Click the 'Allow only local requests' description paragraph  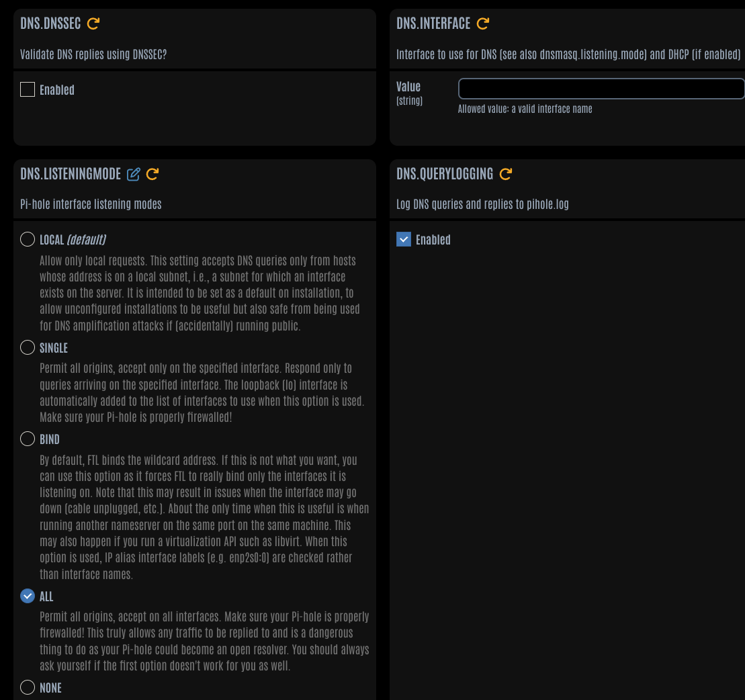click(200, 293)
